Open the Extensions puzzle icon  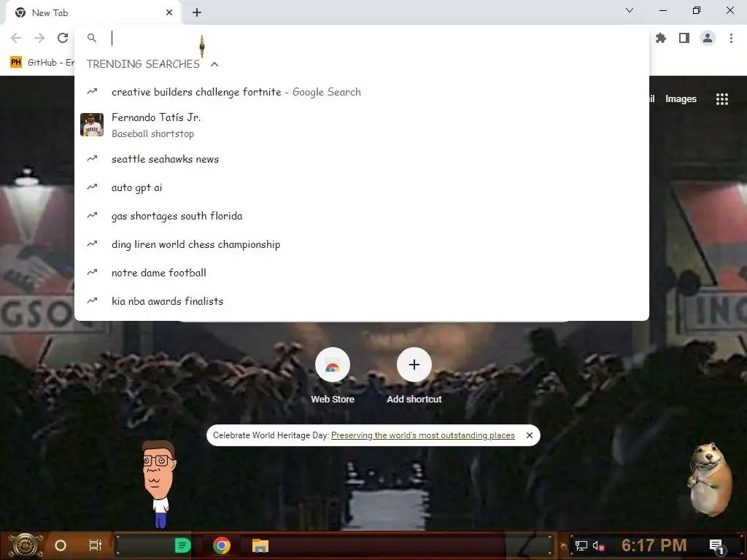click(x=661, y=38)
